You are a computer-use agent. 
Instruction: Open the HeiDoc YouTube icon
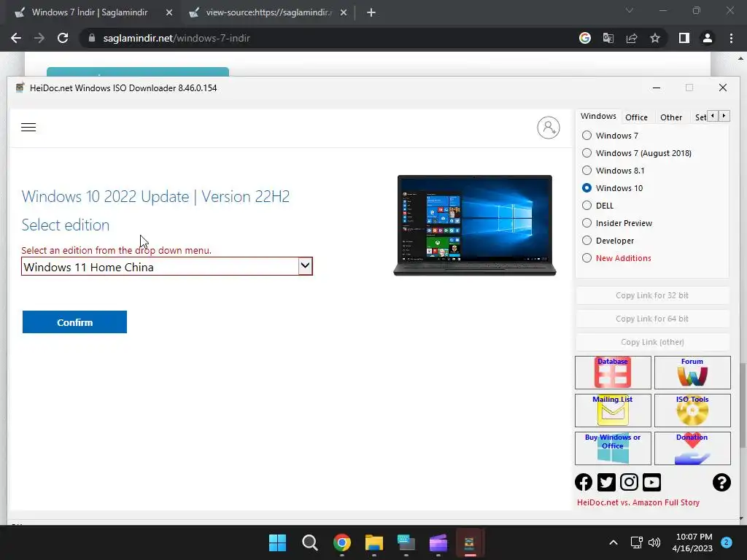tap(651, 482)
